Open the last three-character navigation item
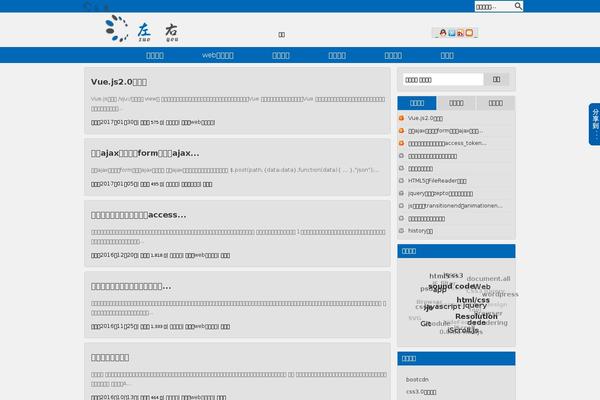Screen dimensions: 600x400 (447, 56)
